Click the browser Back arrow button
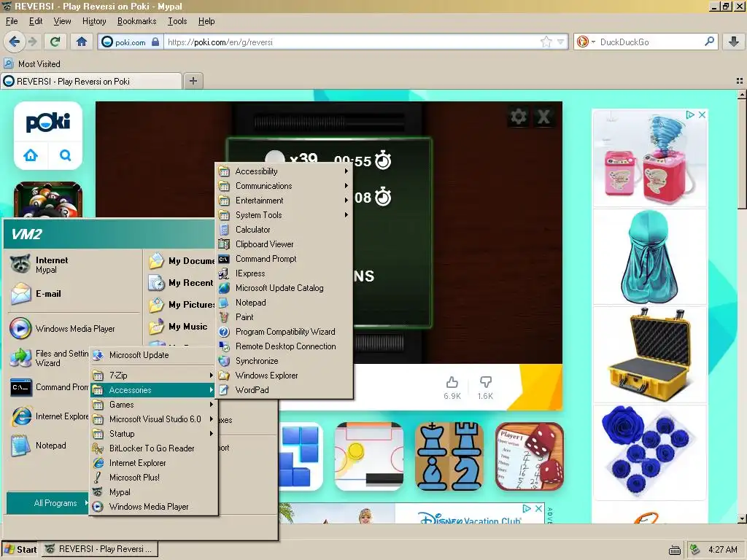 pos(15,42)
